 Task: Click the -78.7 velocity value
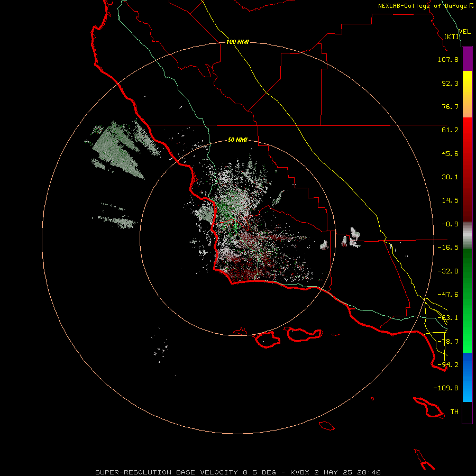pyautogui.click(x=448, y=342)
